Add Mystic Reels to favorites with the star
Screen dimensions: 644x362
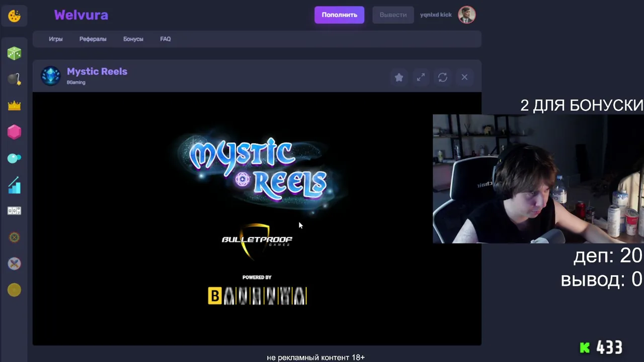(399, 77)
